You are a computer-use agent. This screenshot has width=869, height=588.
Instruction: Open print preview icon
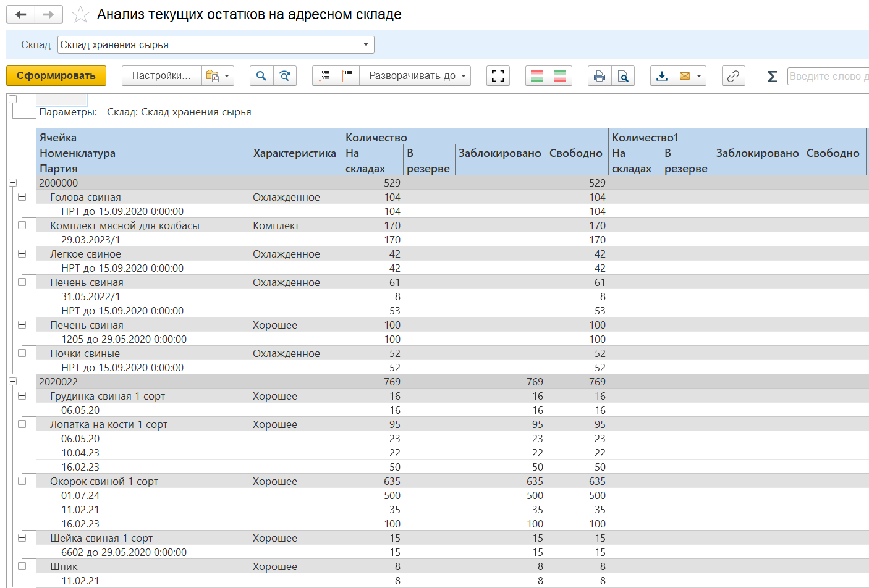click(623, 76)
